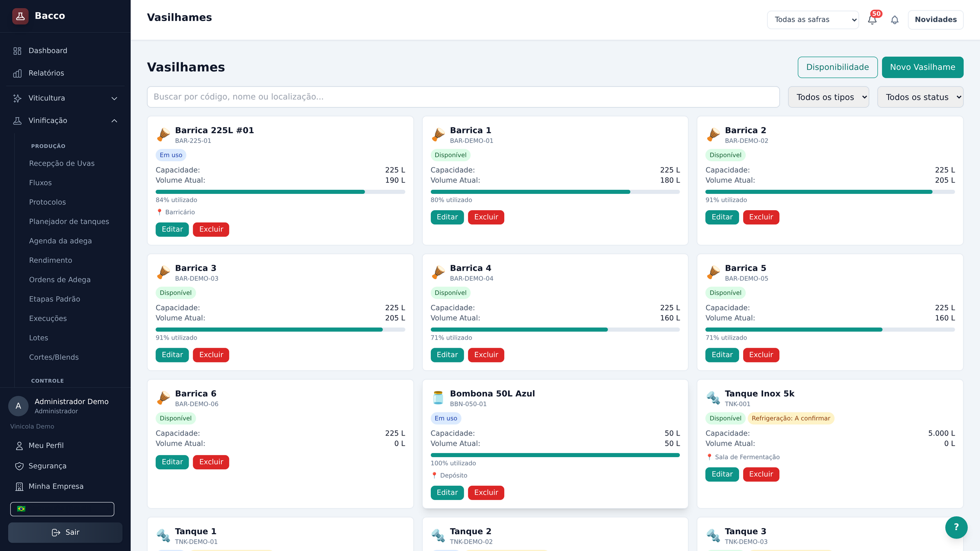Image resolution: width=980 pixels, height=551 pixels.
Task: Delete the Bombona 50L Azul vessel
Action: tap(486, 493)
